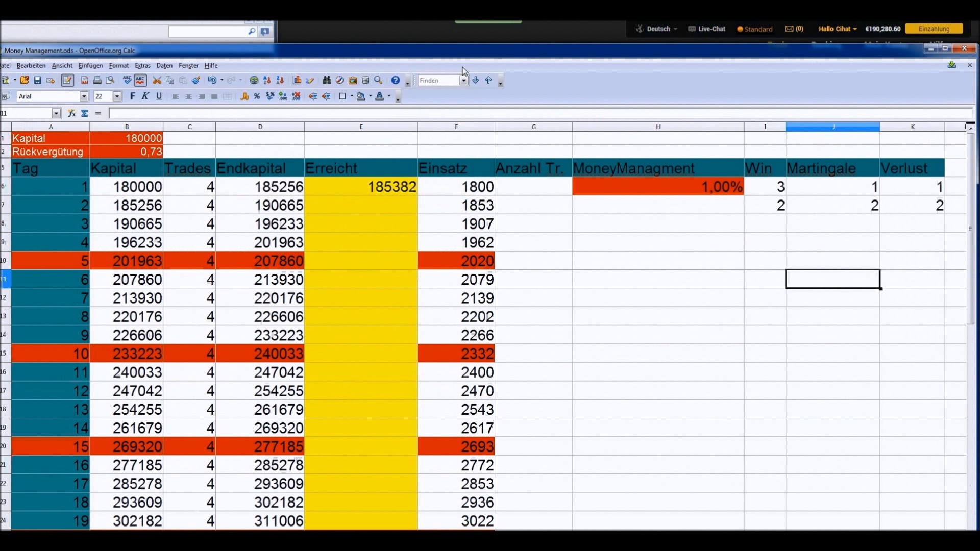Image resolution: width=980 pixels, height=551 pixels.
Task: Open the Daten menu
Action: coord(164,65)
